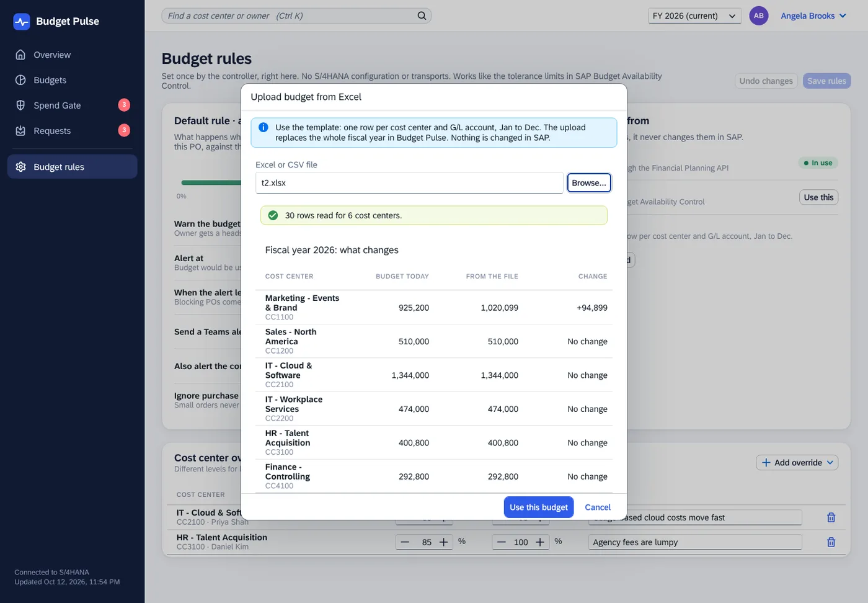This screenshot has height=603, width=868.
Task: Select the Sales - North America row
Action: tap(434, 341)
